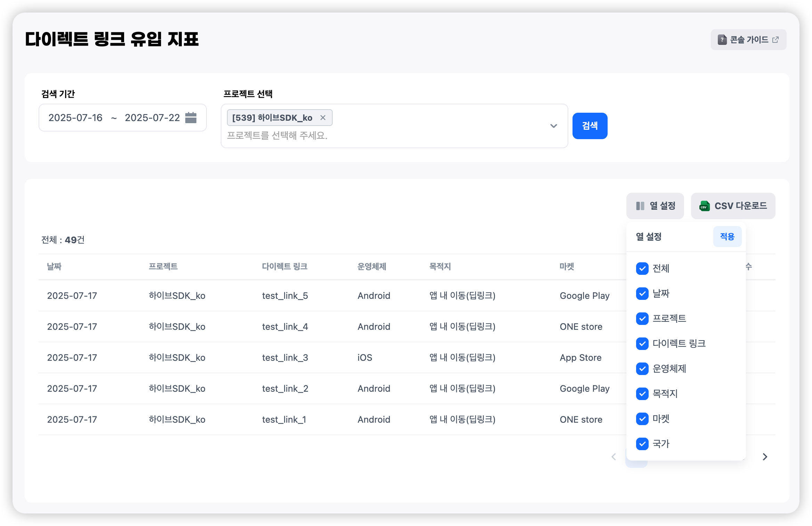
Task: Go to next page with right arrow
Action: click(x=765, y=457)
